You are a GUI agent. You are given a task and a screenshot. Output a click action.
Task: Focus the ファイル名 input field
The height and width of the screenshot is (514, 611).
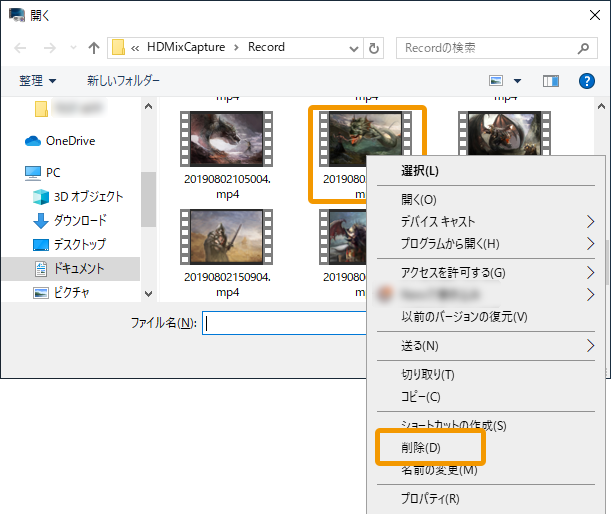(284, 323)
